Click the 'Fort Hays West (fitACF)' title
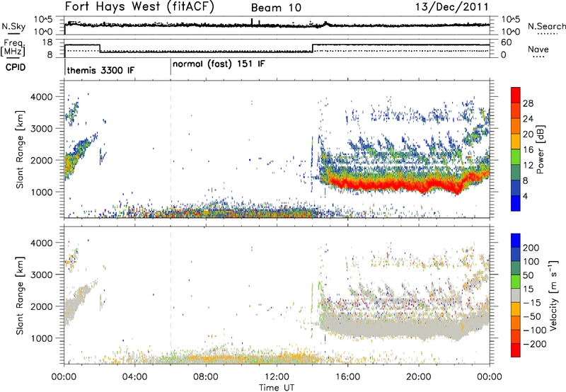 [x=139, y=7]
